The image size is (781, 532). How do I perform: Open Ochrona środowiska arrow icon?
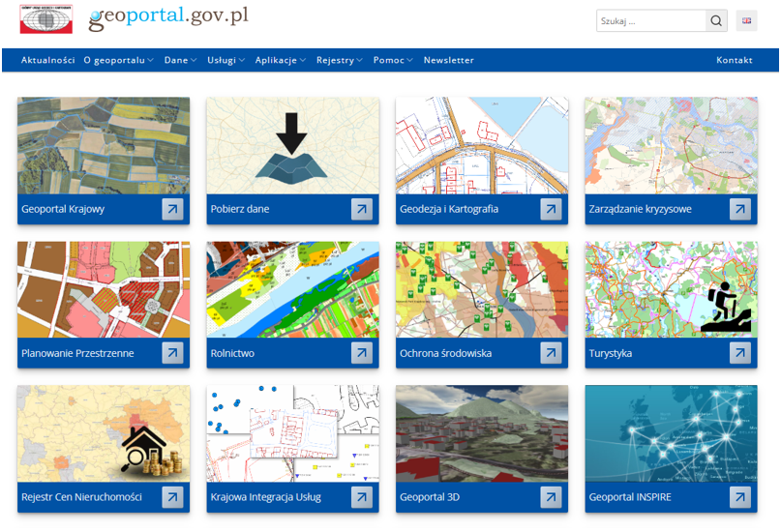click(551, 353)
